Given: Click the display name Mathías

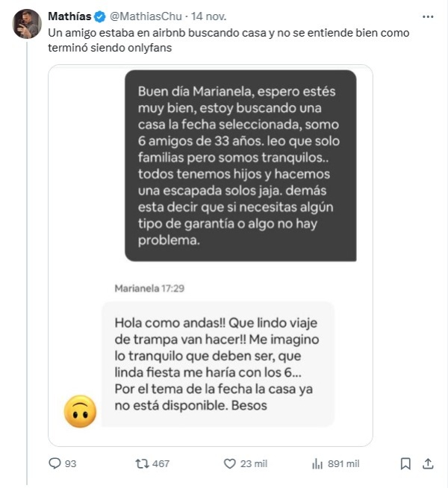Looking at the screenshot, I should click(69, 16).
